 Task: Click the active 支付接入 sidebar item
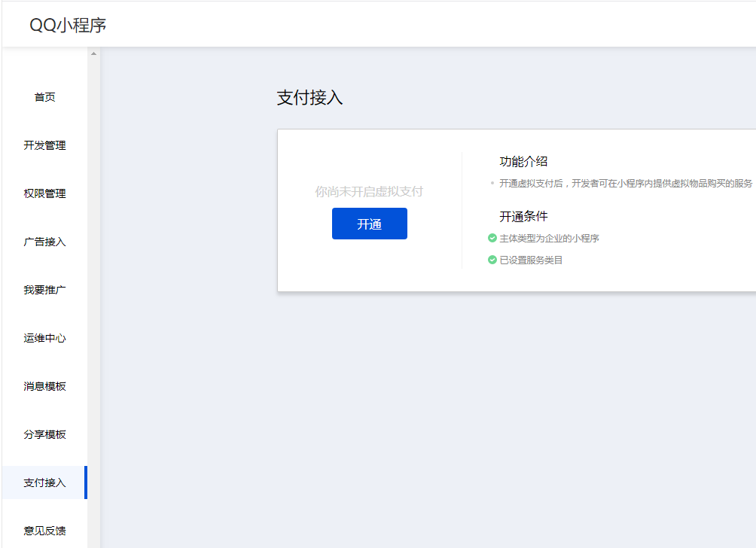click(44, 483)
